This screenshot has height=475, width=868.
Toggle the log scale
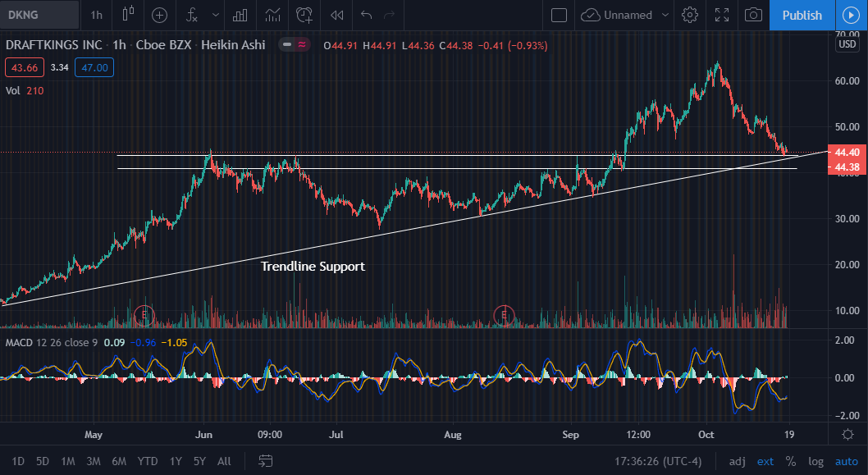point(815,461)
